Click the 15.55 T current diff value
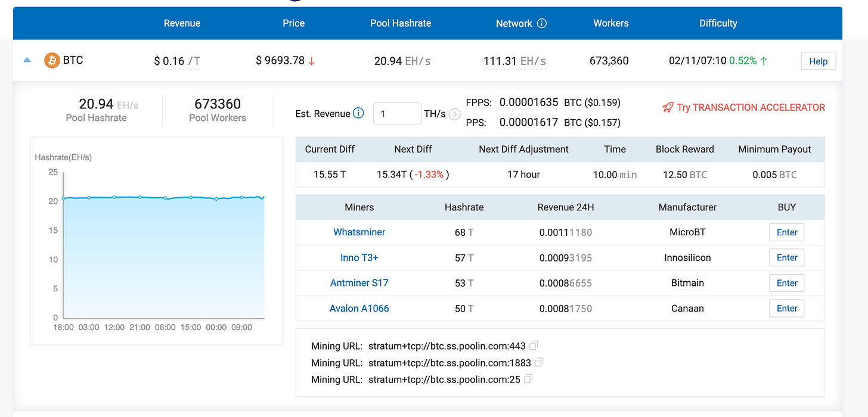868x417 pixels. point(330,175)
